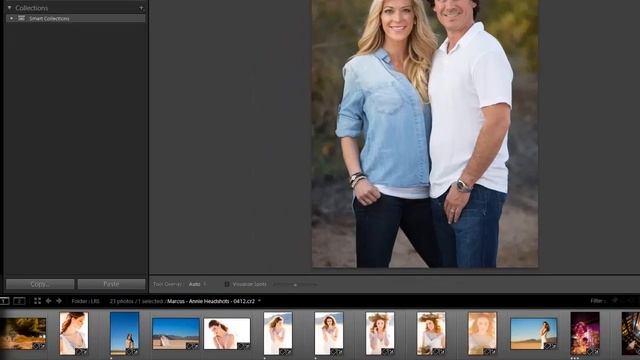Image resolution: width=640 pixels, height=360 pixels.
Task: Expand the Smart Collections group arrow
Action: 11,18
